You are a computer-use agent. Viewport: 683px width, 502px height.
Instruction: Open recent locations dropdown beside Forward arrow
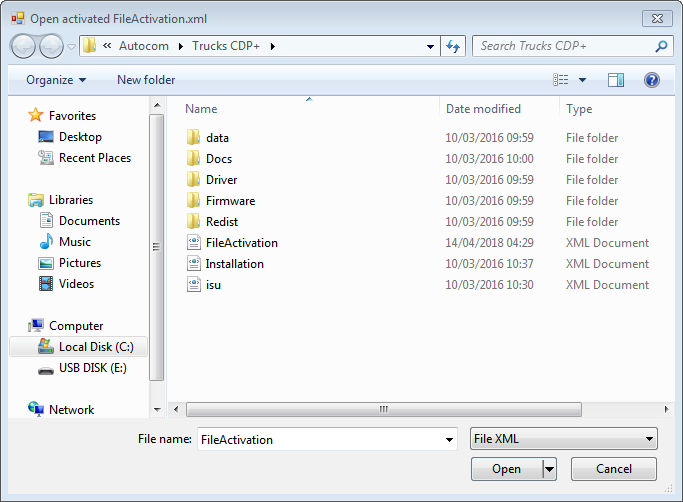tap(71, 46)
